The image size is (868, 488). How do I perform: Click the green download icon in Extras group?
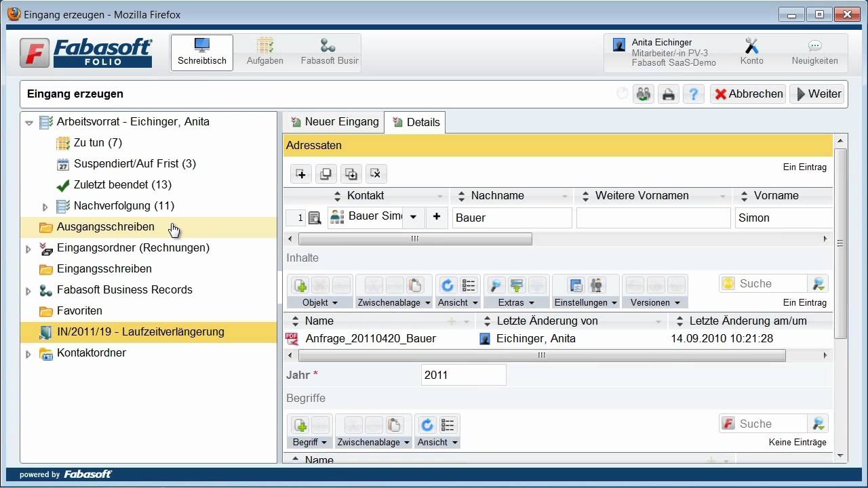tap(517, 285)
